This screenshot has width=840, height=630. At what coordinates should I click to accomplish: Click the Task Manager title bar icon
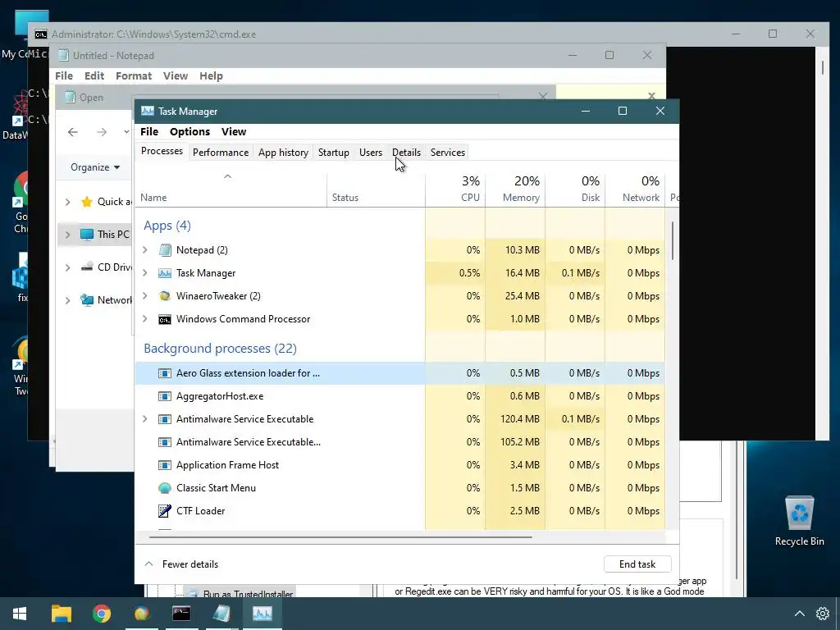coord(148,111)
